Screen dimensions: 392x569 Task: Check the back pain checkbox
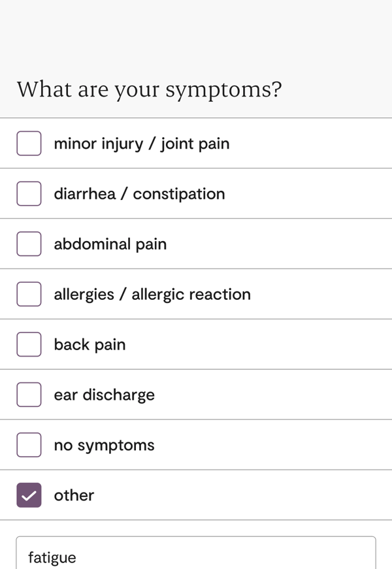click(x=29, y=344)
